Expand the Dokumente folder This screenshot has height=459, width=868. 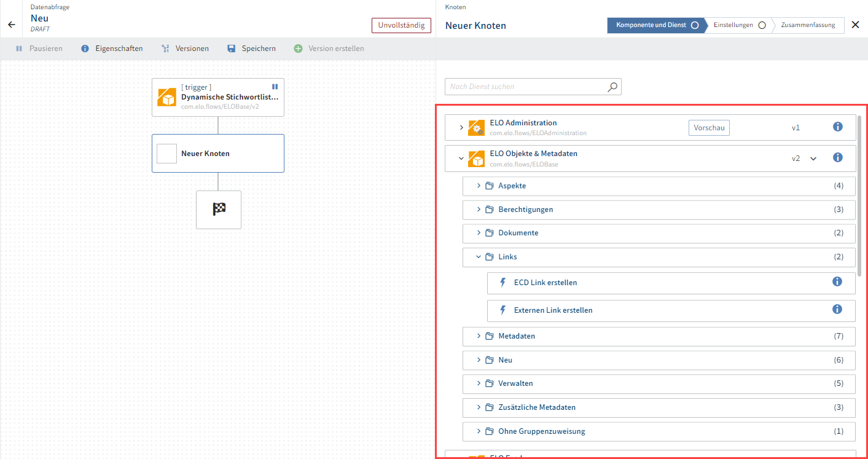point(479,233)
